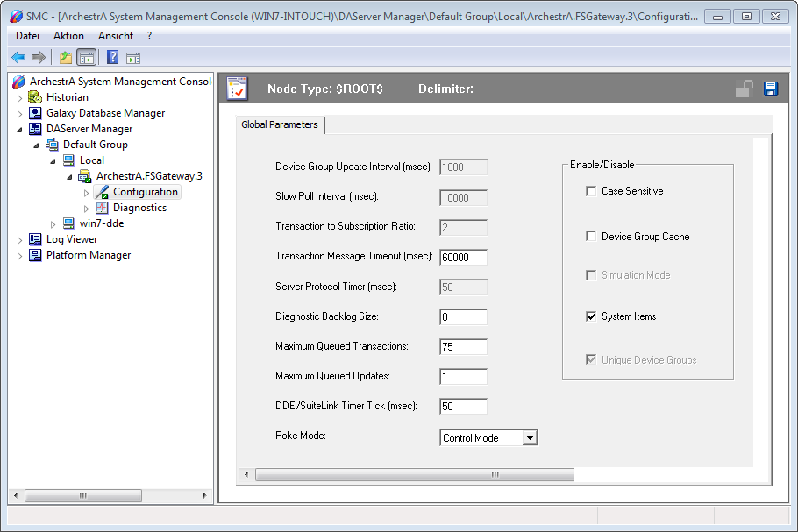Expand the Historian tree node
This screenshot has width=798, height=532.
coord(19,97)
